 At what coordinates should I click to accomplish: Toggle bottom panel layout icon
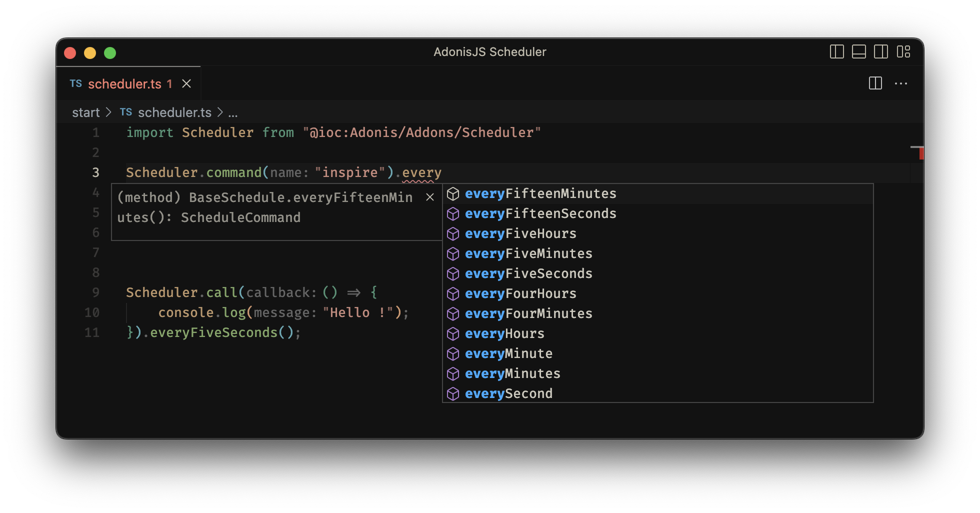[x=858, y=51]
